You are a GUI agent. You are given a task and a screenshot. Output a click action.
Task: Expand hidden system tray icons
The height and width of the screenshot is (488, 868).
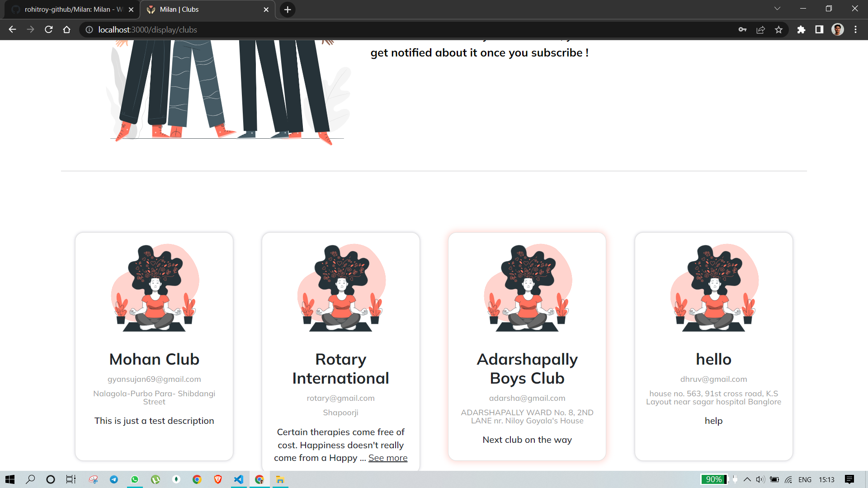[747, 479]
